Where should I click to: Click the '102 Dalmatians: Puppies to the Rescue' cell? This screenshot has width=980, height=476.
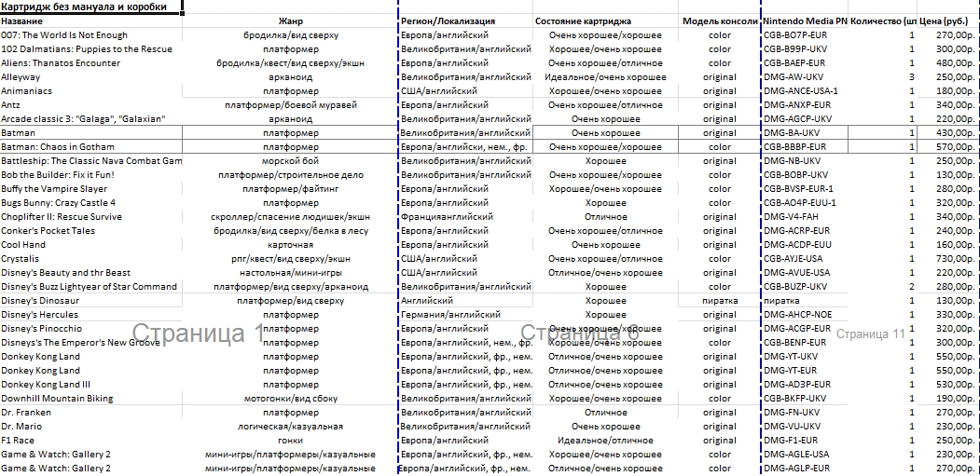[x=91, y=49]
